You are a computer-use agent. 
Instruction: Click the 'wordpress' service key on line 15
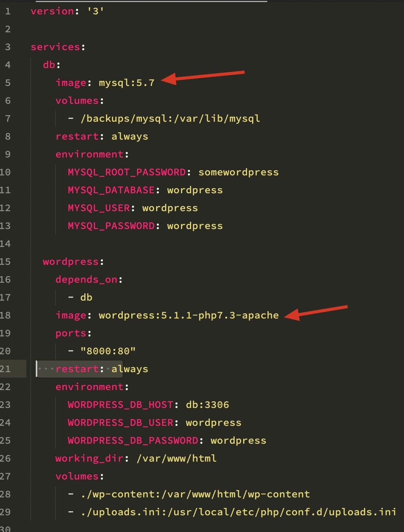pos(71,262)
